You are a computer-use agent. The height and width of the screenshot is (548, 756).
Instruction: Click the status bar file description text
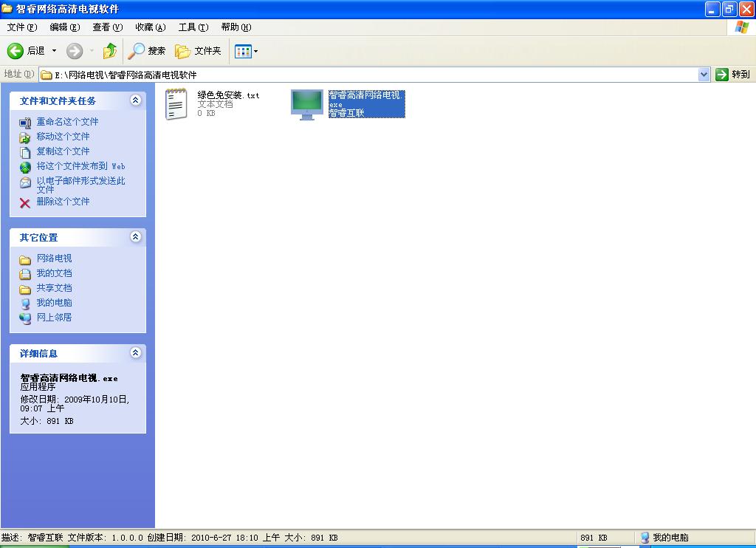pos(169,538)
